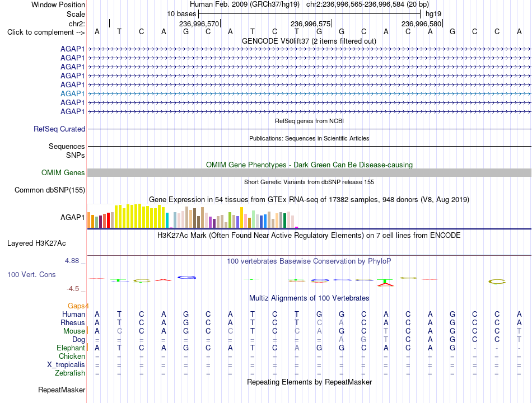
Task: Open 'Short Genetic Variants from dbSNP' title
Action: [x=309, y=182]
